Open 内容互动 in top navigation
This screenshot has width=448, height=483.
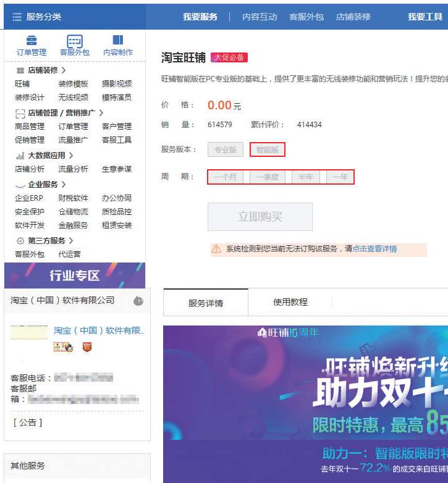[x=260, y=17]
